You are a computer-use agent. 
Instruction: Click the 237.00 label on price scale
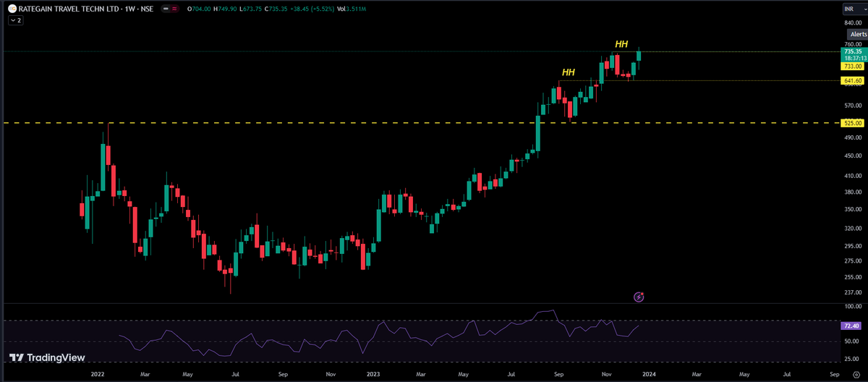[x=852, y=292]
